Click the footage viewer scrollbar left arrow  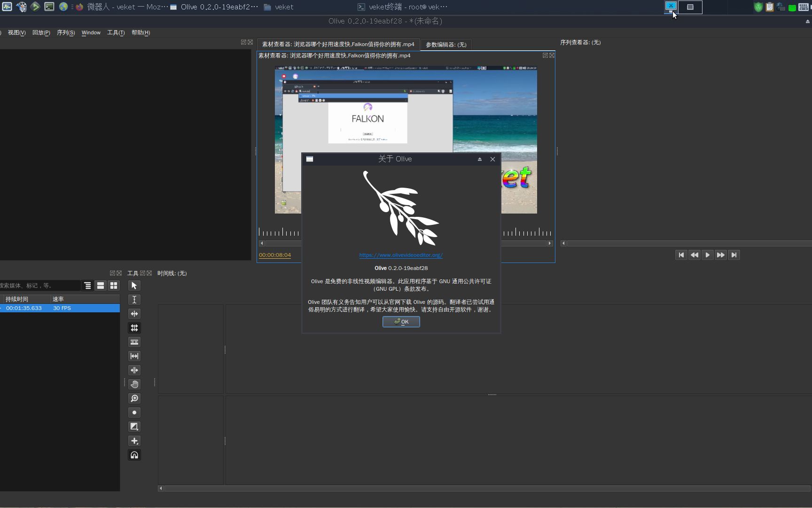point(262,243)
